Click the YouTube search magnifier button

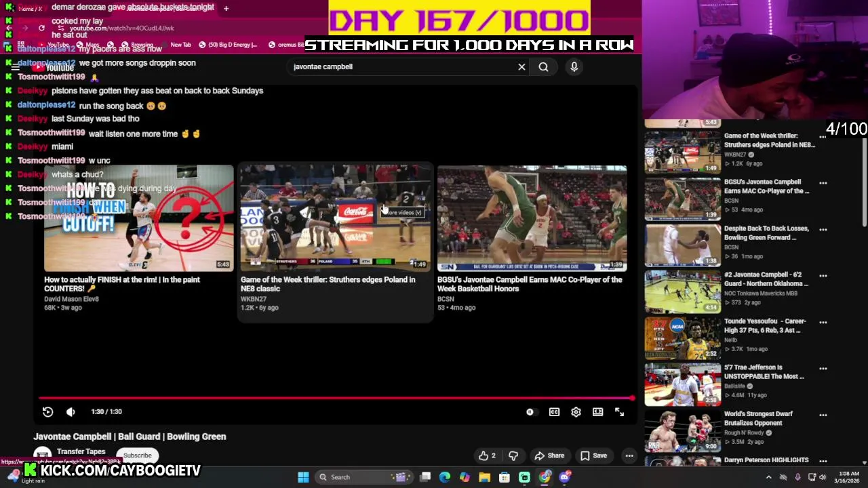[x=543, y=67]
